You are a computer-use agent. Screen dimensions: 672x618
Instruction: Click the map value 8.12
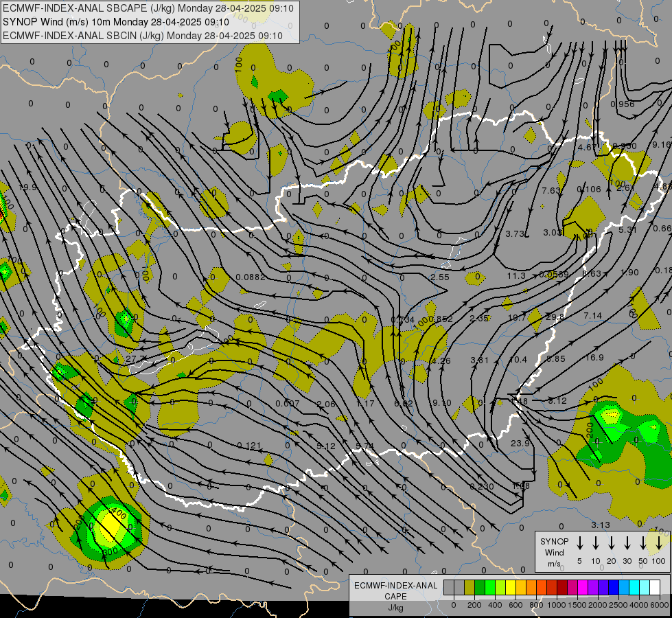point(557,400)
